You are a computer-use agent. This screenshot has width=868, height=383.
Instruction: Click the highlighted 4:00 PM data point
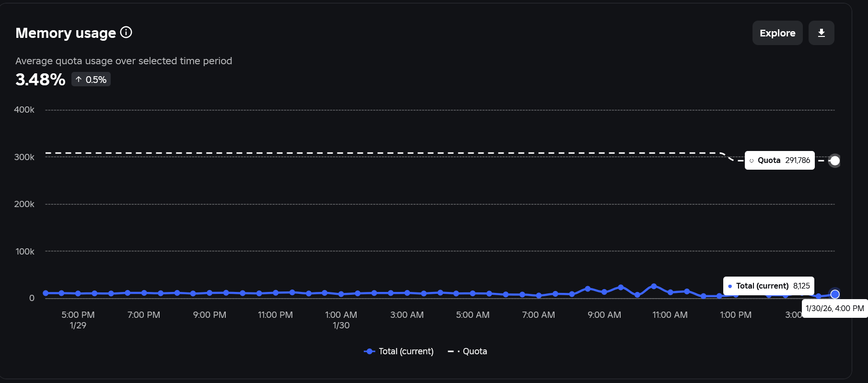(x=835, y=294)
